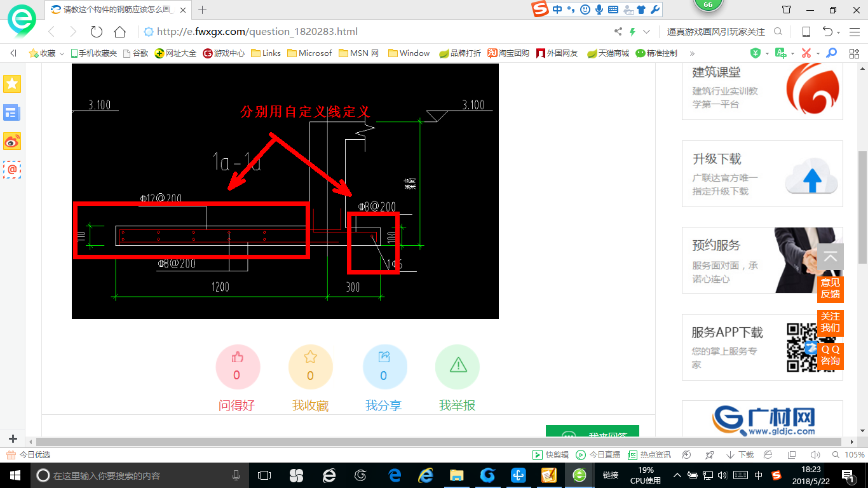Screen dimensions: 868x488
Task: Collapse the sidebar with left arrow toggle
Action: 13,53
